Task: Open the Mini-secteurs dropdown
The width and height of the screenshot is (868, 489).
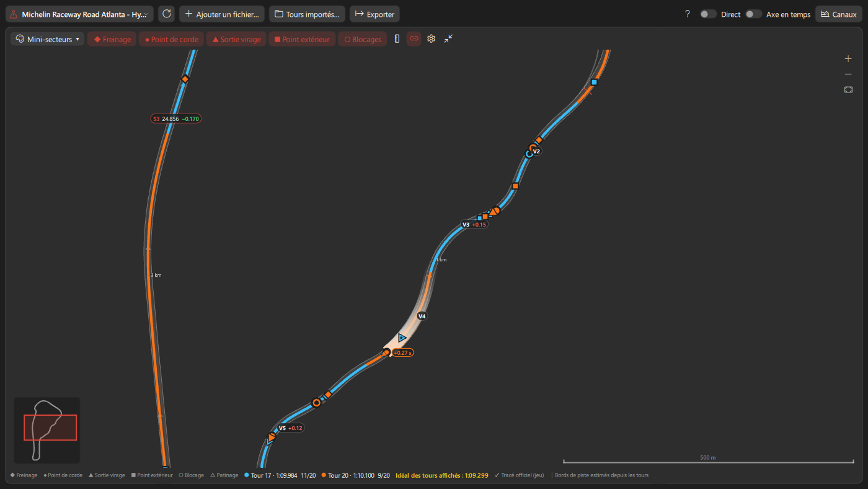Action: 48,39
